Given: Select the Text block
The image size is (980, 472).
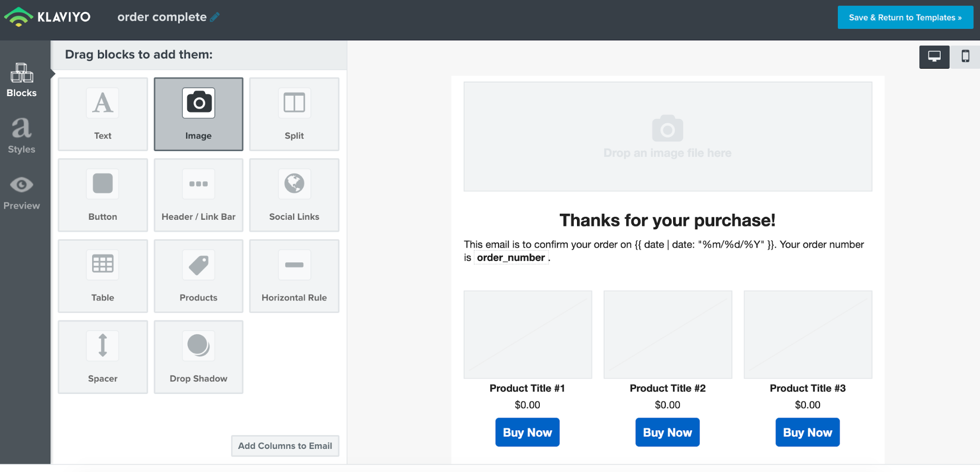Looking at the screenshot, I should (103, 114).
